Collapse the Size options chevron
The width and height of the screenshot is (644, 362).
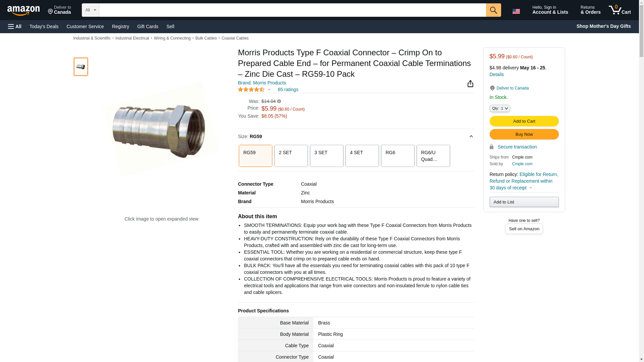tap(471, 136)
